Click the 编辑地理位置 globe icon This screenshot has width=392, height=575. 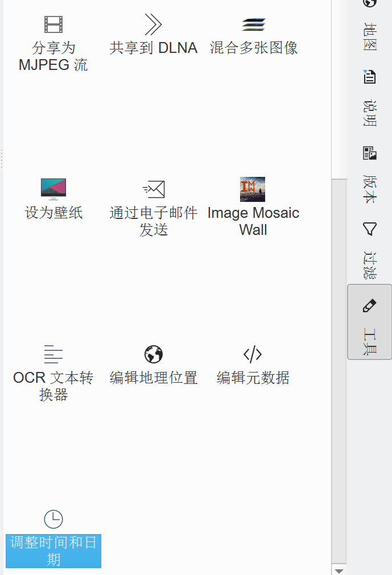153,354
